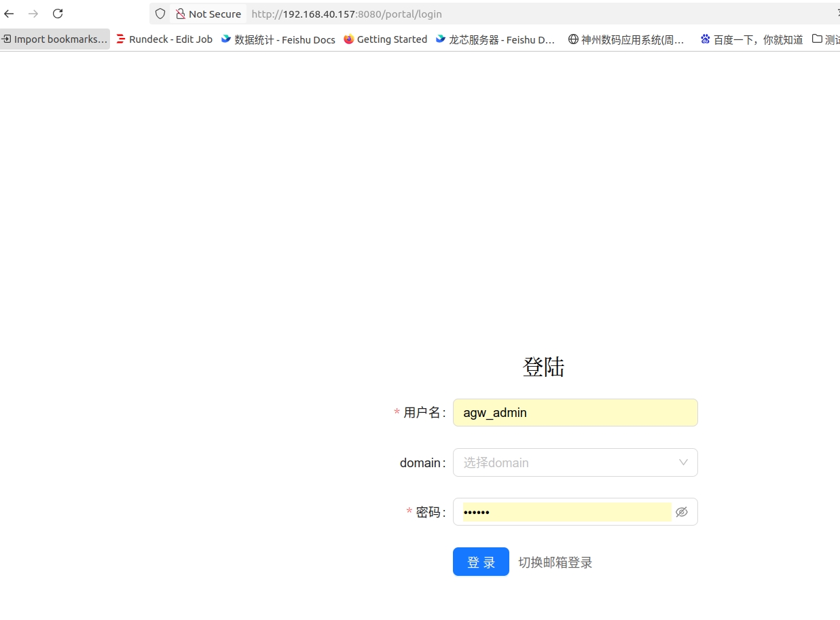Click the blue 登录 button

pos(481,562)
